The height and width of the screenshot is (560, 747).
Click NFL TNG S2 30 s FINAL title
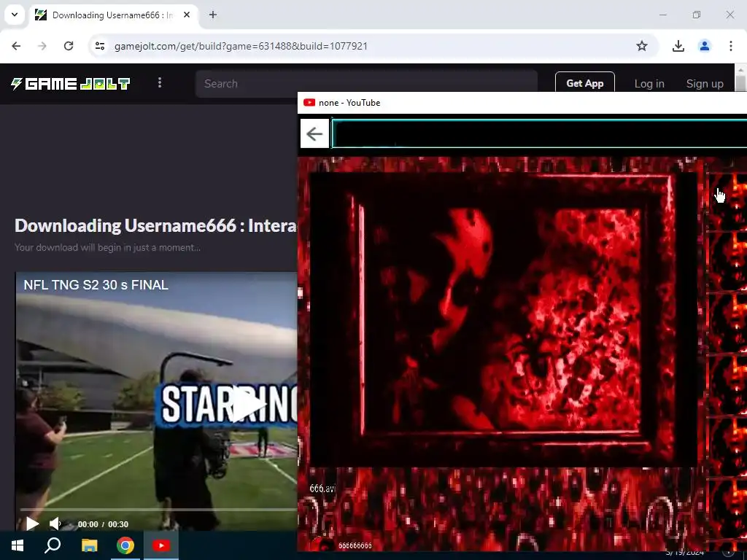pyautogui.click(x=96, y=285)
